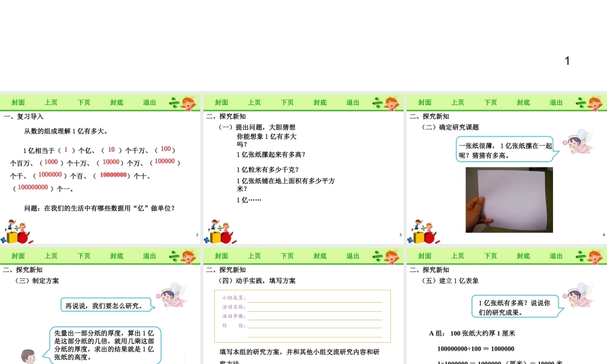Click 下页 button on 制定方案 slide
607x364 pixels.
click(x=84, y=255)
